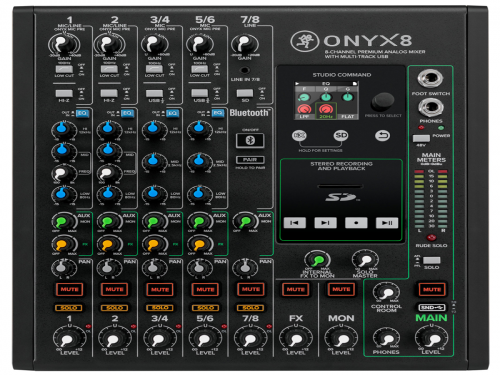Toggle the channel 3/4 LOW CUT switch
Image resolution: width=500 pixels, height=375 pixels.
point(154,69)
